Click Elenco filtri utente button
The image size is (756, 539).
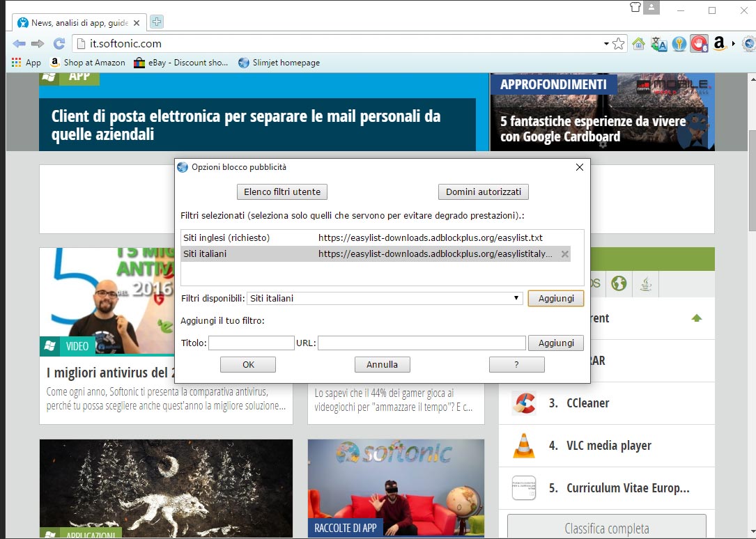pyautogui.click(x=282, y=192)
